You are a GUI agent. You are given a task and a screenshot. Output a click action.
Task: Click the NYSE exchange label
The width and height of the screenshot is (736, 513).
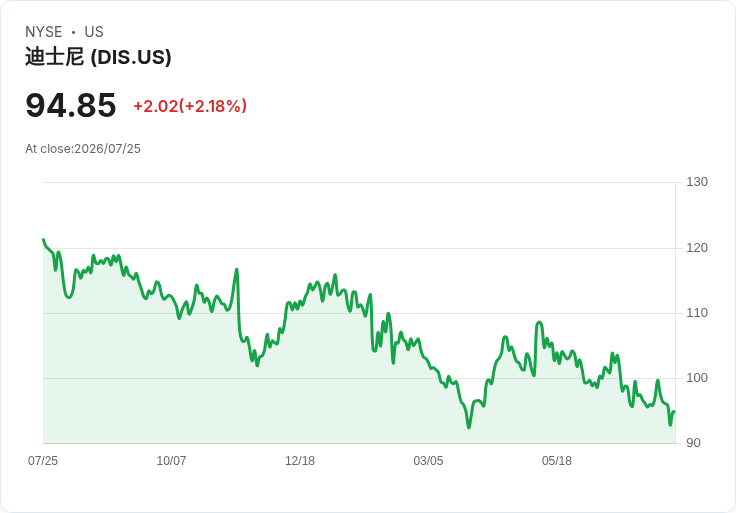[x=44, y=32]
